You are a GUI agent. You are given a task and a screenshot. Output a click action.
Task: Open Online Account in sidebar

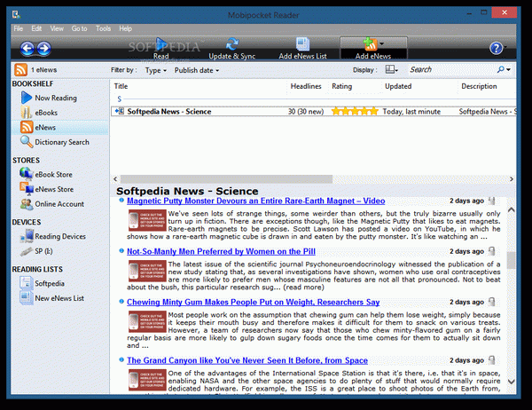pos(52,204)
